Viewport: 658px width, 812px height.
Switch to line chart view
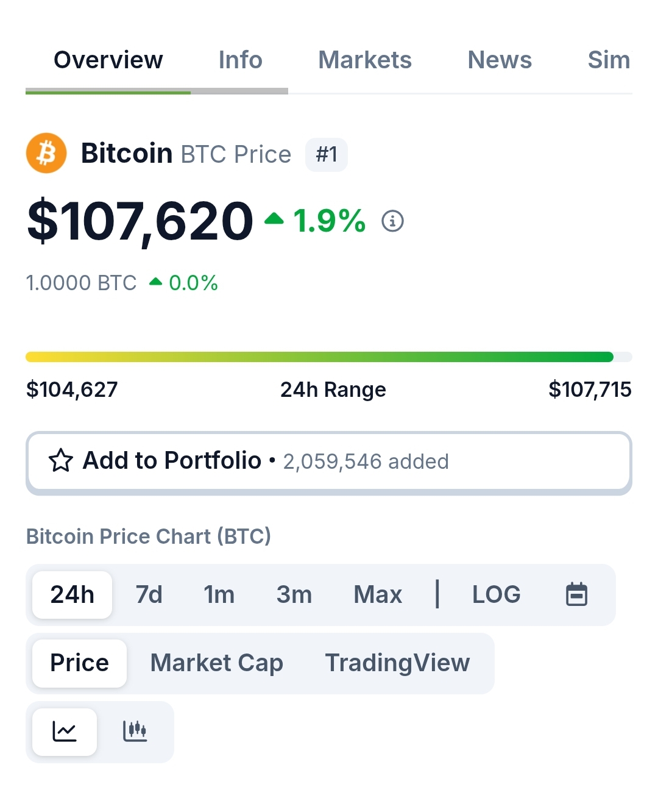[65, 732]
